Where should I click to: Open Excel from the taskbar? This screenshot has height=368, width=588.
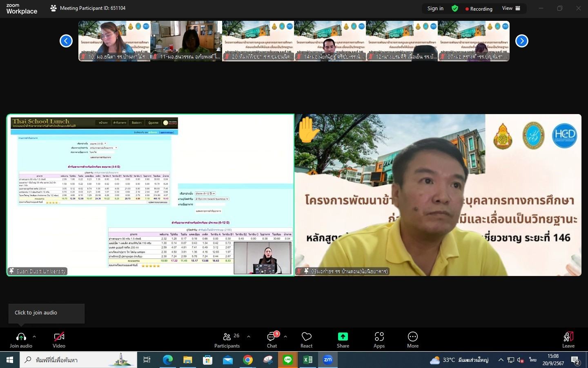coord(308,360)
